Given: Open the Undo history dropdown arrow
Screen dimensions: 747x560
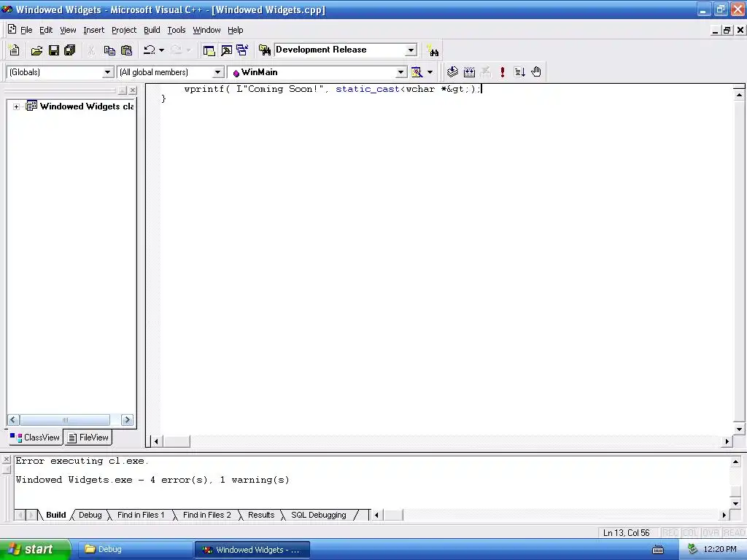Looking at the screenshot, I should click(x=161, y=50).
